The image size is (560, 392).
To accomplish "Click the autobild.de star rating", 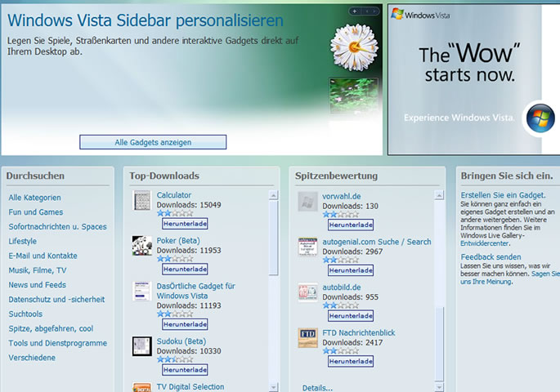I will 341,305.
